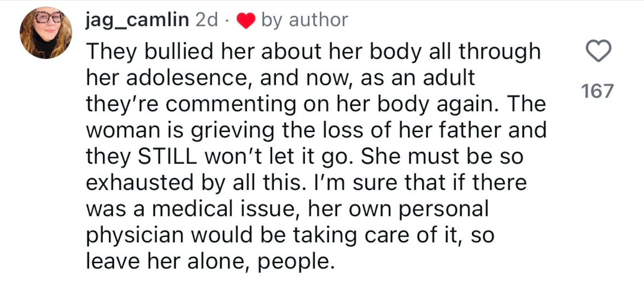This screenshot has height=284, width=644.
Task: Click the jag_camlin username
Action: click(137, 20)
